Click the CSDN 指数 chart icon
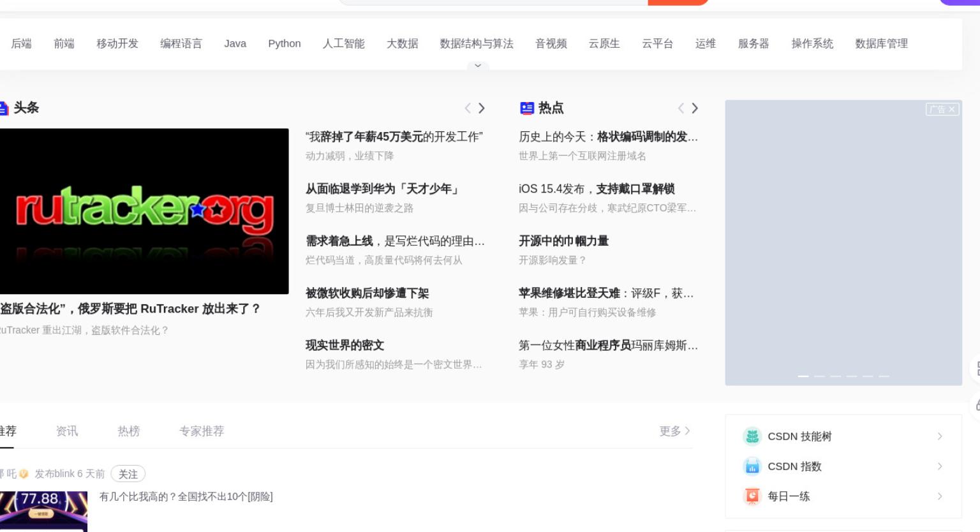The width and height of the screenshot is (980, 532). (753, 466)
